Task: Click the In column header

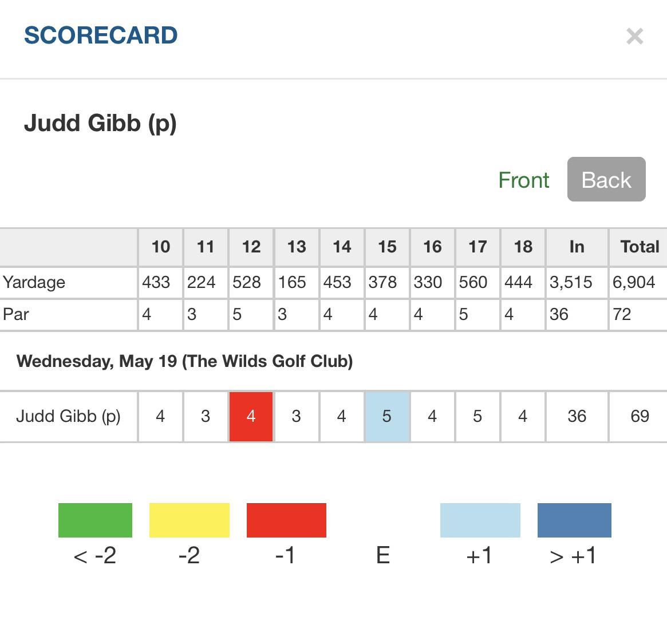Action: (577, 247)
